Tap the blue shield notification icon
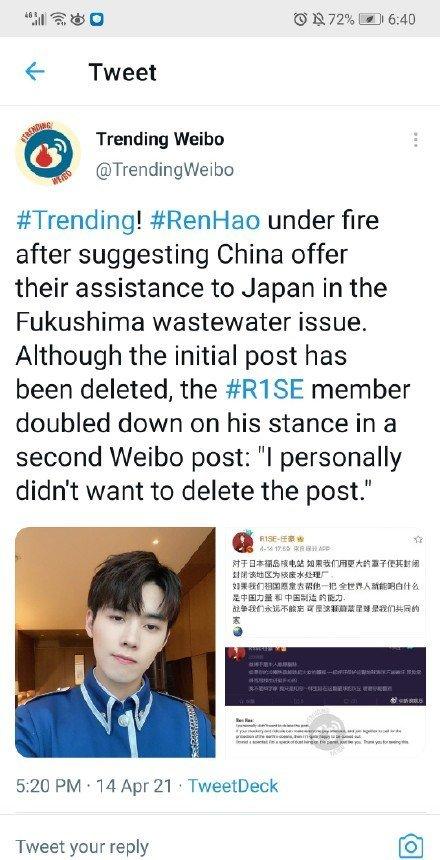Image resolution: width=440 pixels, height=860 pixels. pyautogui.click(x=97, y=19)
